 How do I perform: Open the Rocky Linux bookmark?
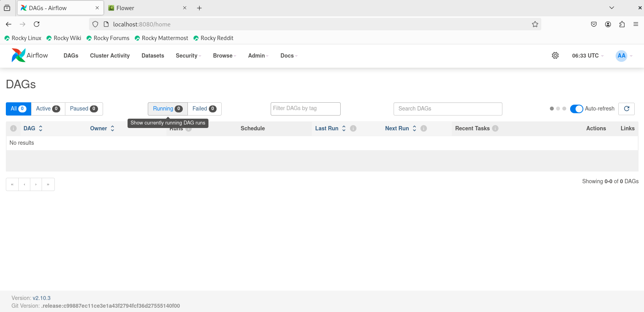pos(23,38)
